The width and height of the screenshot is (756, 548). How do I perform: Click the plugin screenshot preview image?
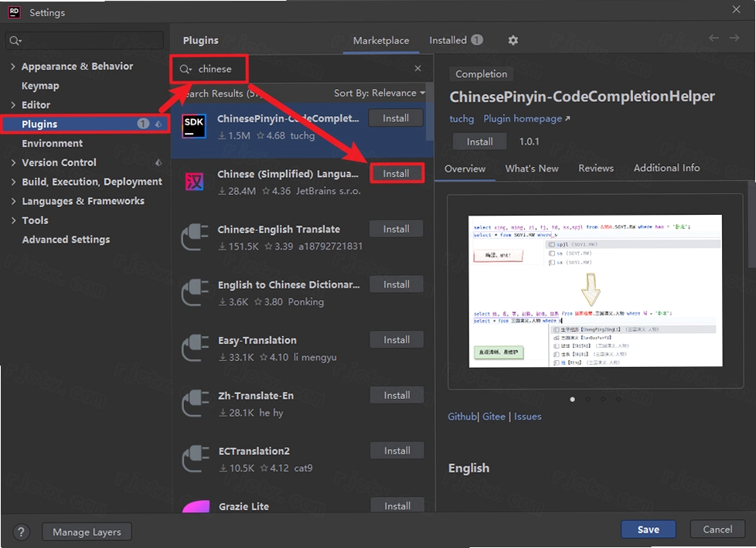click(x=595, y=291)
